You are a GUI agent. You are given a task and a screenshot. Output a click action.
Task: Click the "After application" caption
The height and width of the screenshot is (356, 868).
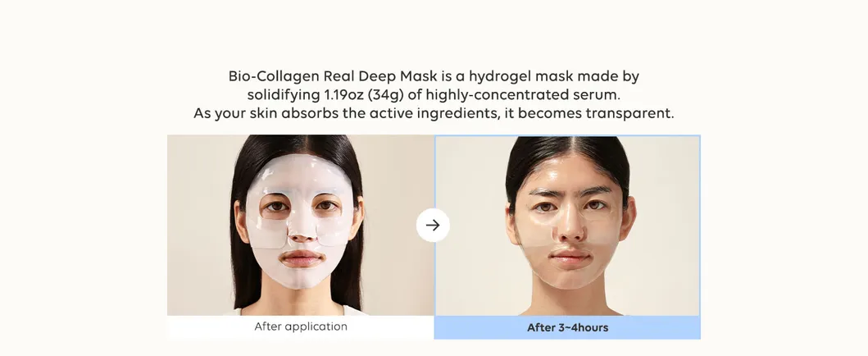301,326
